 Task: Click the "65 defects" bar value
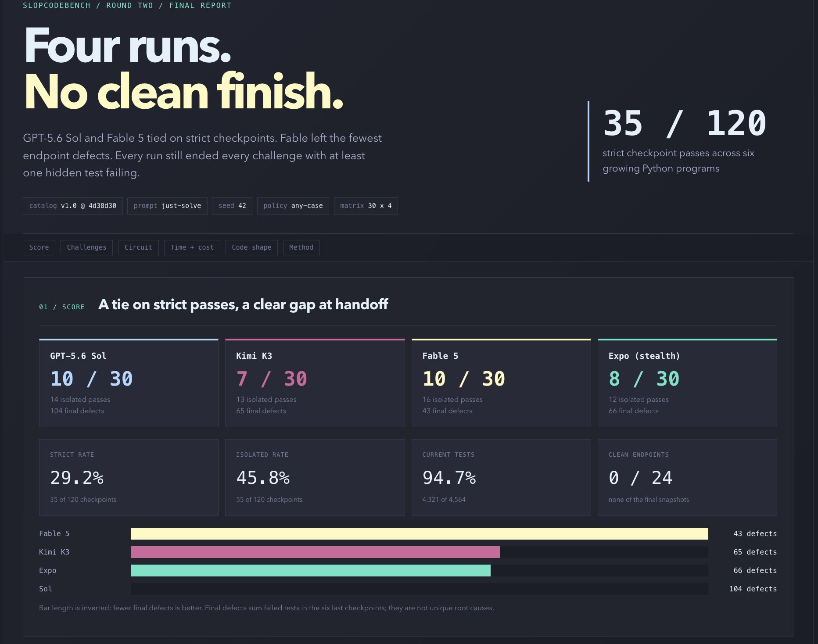755,552
